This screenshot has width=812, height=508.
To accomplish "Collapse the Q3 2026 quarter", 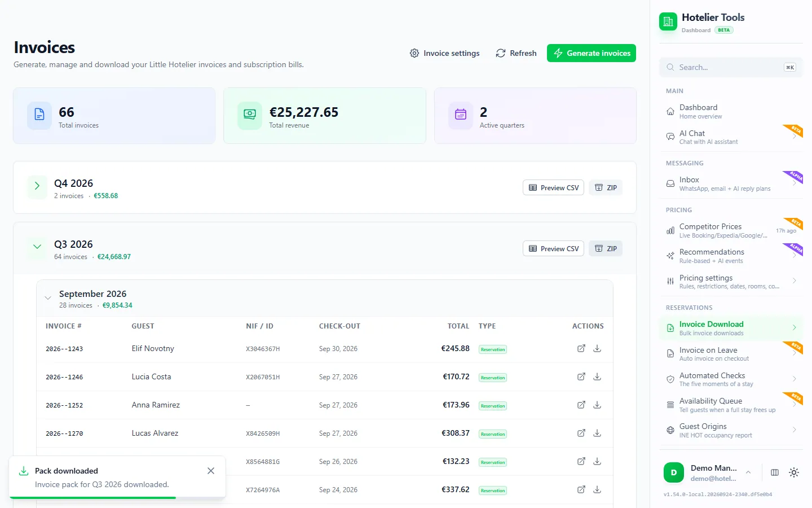I will pyautogui.click(x=37, y=247).
